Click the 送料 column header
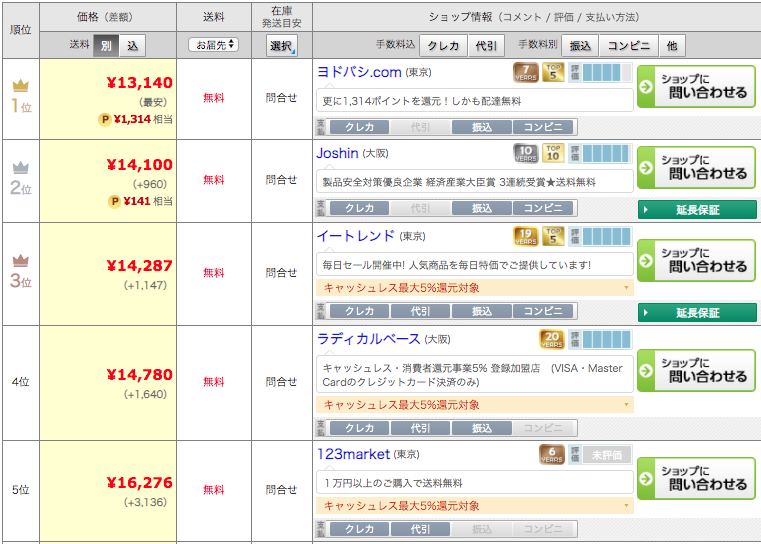This screenshot has height=544, width=761. click(x=214, y=17)
